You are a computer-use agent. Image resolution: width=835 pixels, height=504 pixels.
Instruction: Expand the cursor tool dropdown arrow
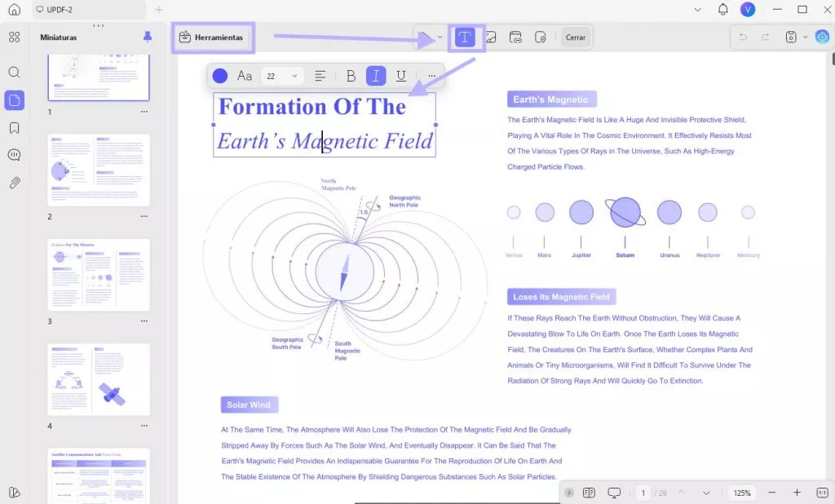coord(440,38)
